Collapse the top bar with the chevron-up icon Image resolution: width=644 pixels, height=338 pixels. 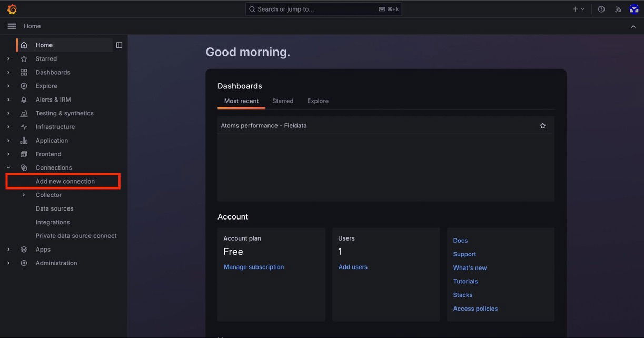point(633,26)
